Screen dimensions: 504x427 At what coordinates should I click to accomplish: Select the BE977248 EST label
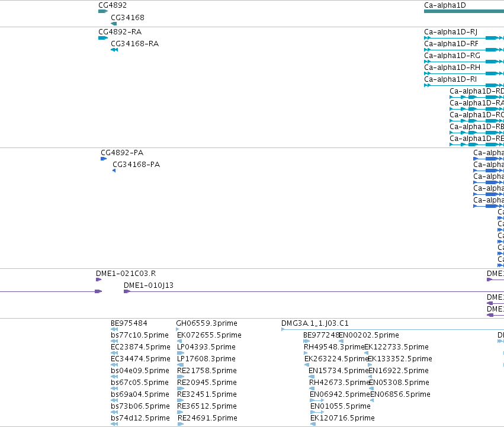[321, 335]
